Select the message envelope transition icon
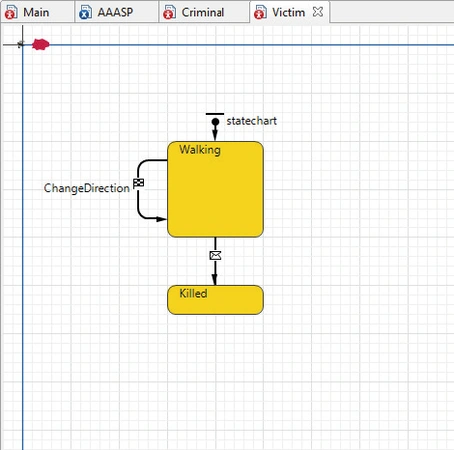 (x=215, y=256)
